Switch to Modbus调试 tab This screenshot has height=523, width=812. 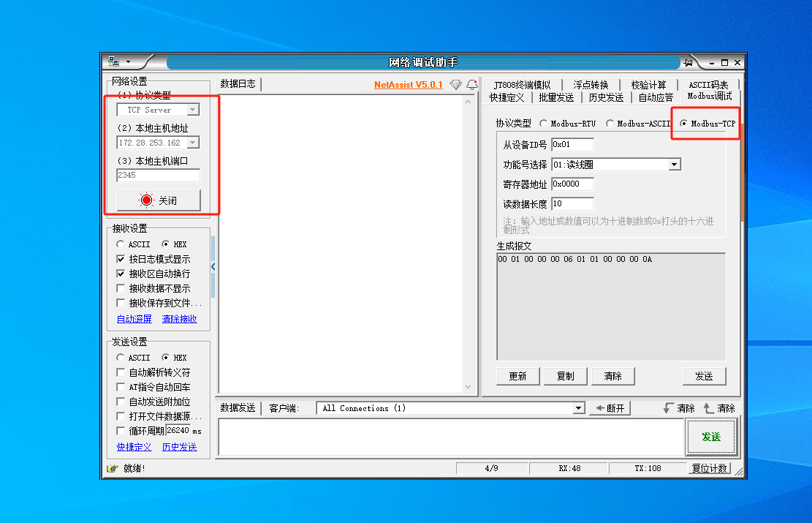click(710, 97)
